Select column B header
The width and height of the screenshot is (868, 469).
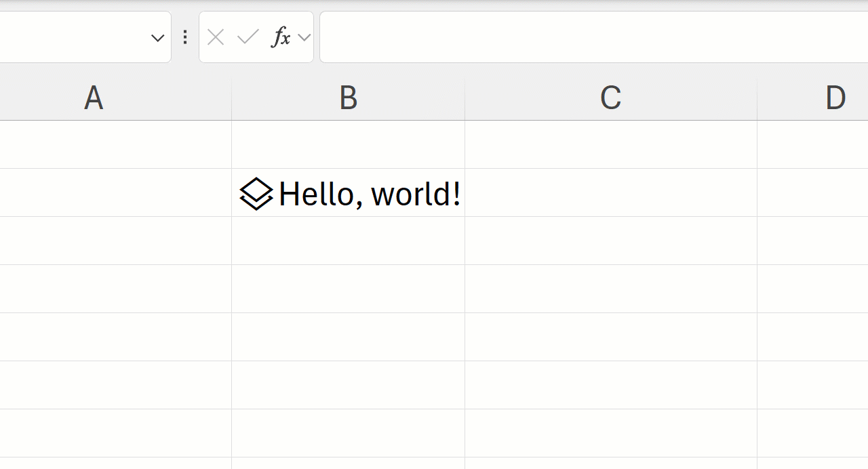(348, 98)
